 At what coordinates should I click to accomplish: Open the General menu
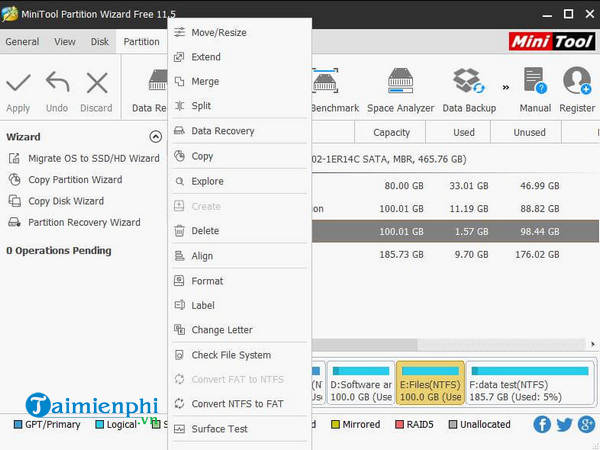point(22,42)
